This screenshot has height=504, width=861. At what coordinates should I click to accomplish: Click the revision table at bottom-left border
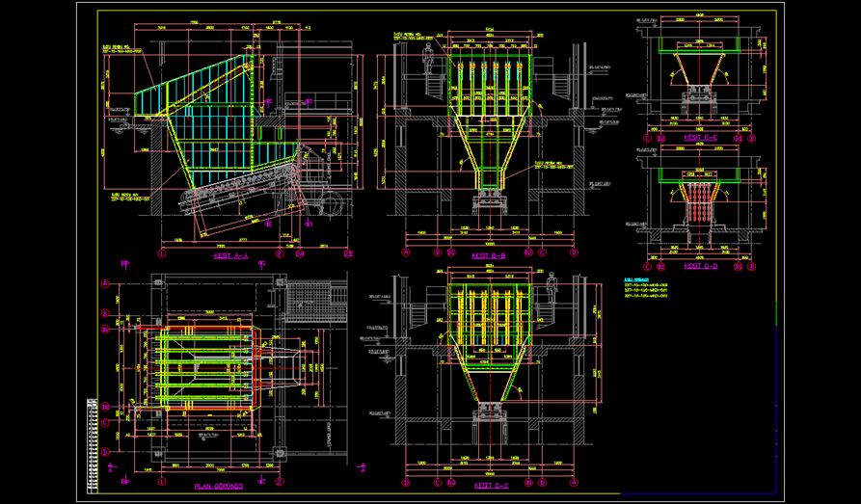(x=92, y=443)
